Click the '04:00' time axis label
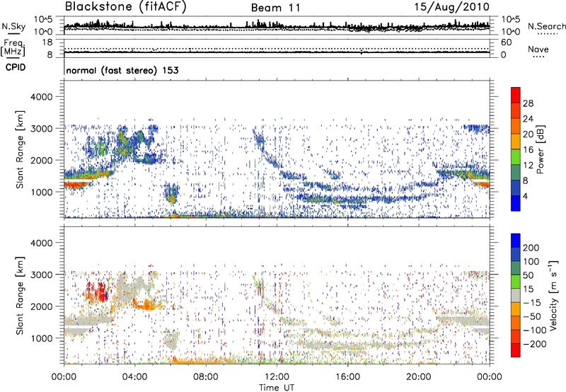 (x=135, y=377)
